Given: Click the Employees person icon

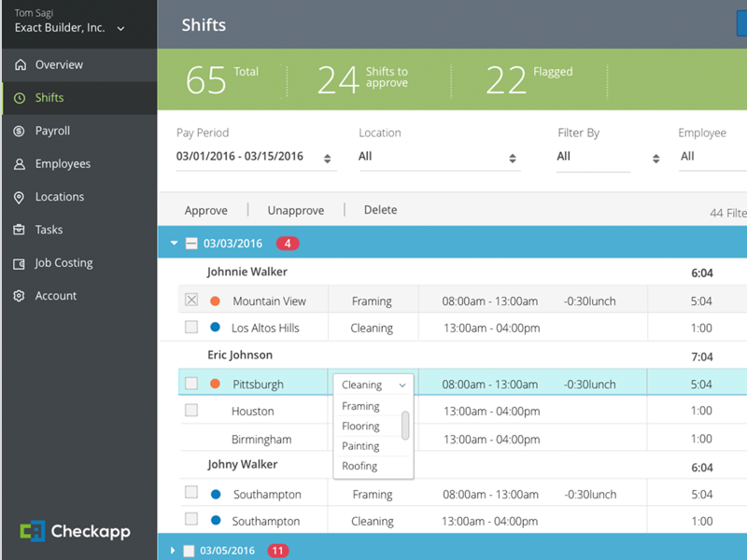Looking at the screenshot, I should [x=20, y=164].
